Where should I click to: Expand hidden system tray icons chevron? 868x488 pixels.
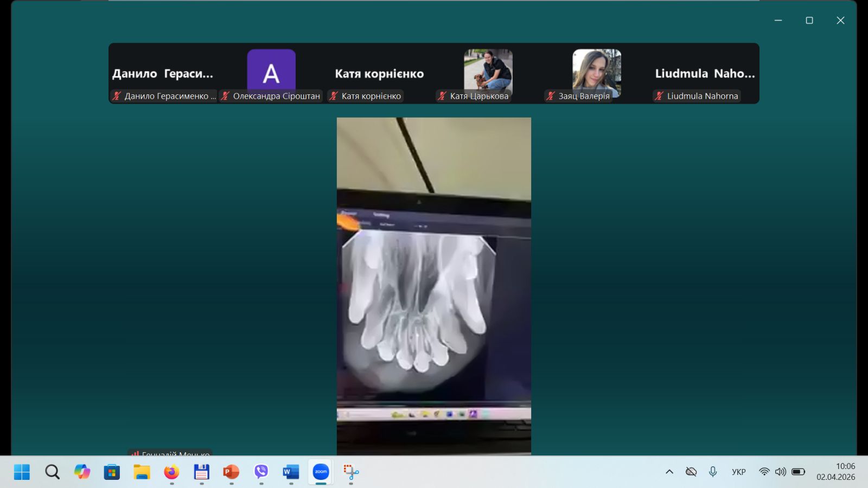pos(669,472)
